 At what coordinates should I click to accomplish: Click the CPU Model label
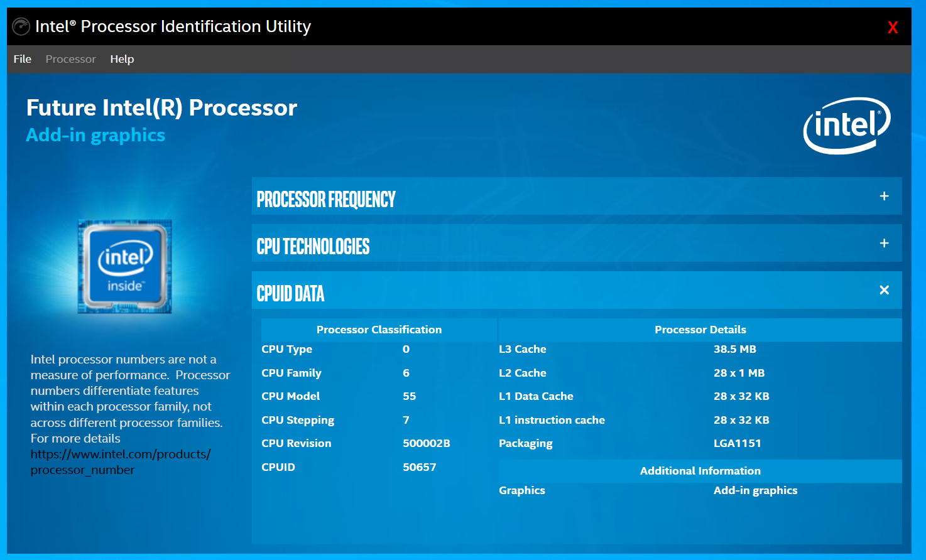(291, 396)
